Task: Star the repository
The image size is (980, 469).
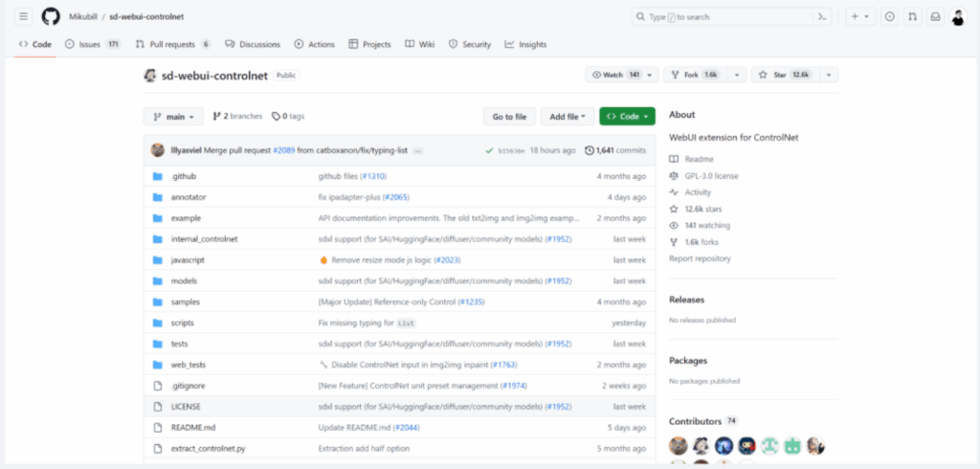Action: coord(784,75)
